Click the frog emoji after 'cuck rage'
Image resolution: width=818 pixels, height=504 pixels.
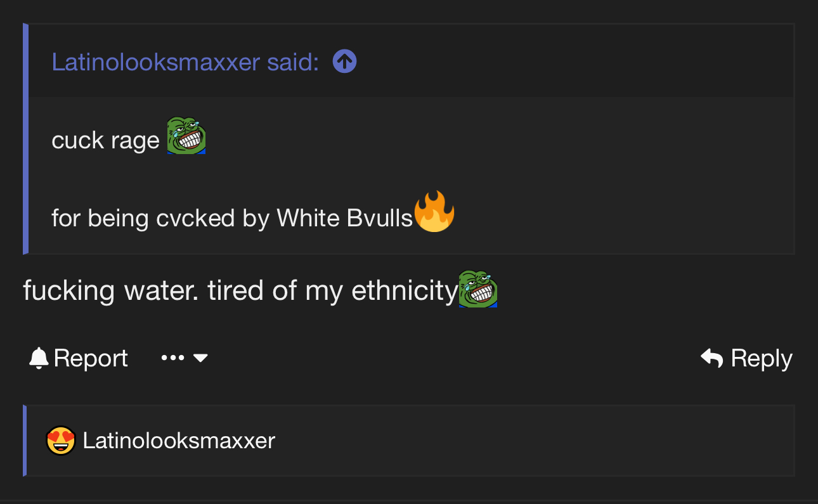[186, 136]
